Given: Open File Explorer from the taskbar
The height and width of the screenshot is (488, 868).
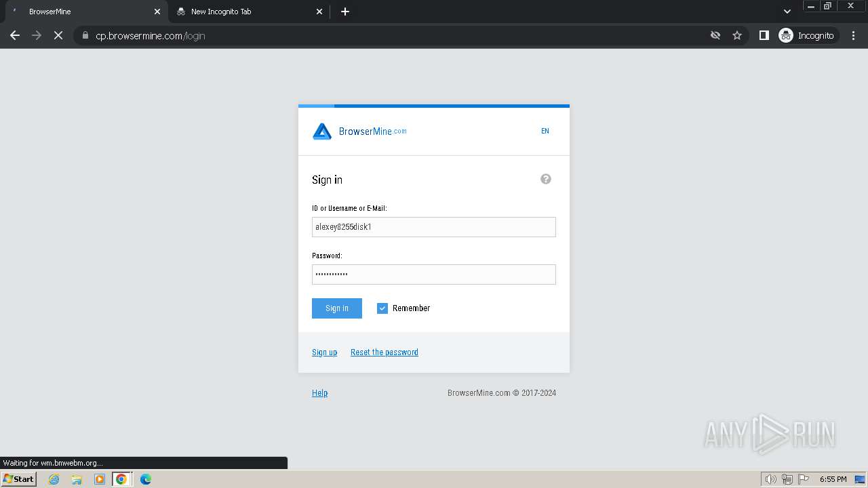Looking at the screenshot, I should 77,479.
